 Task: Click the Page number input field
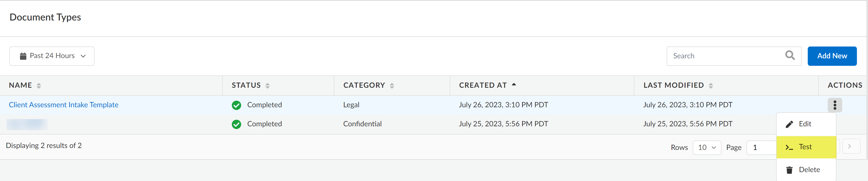761,148
